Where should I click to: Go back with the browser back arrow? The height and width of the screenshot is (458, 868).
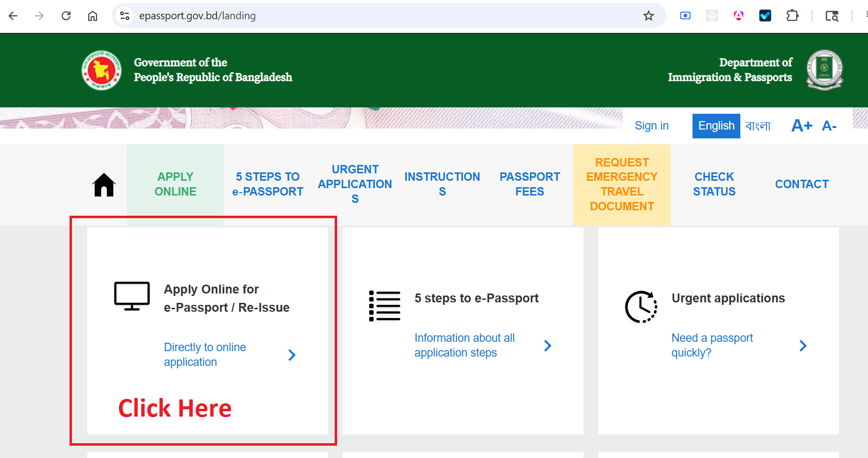(13, 16)
